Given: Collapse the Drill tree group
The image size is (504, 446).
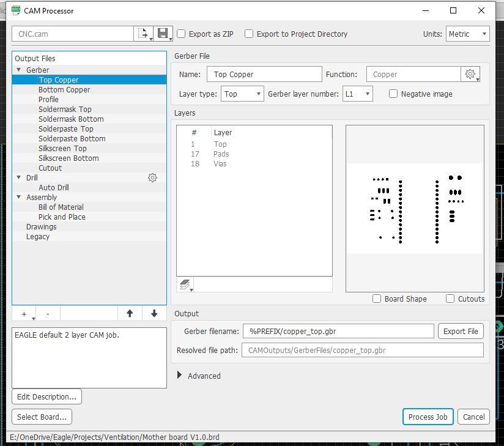Looking at the screenshot, I should [x=18, y=177].
